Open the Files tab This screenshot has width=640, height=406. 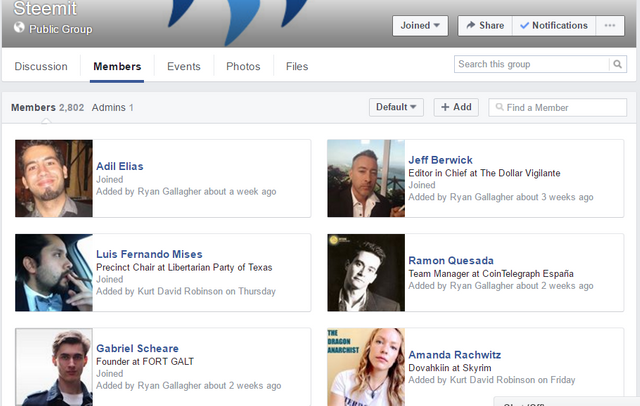coord(297,67)
